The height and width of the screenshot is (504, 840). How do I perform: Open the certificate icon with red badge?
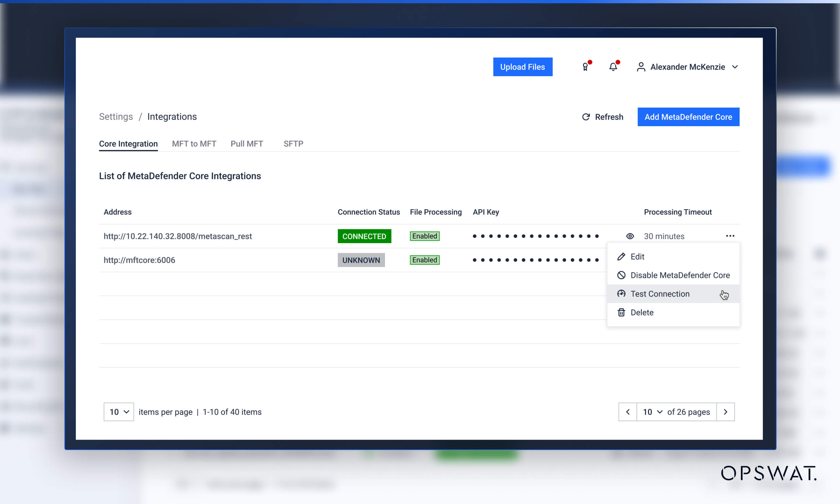(x=585, y=67)
